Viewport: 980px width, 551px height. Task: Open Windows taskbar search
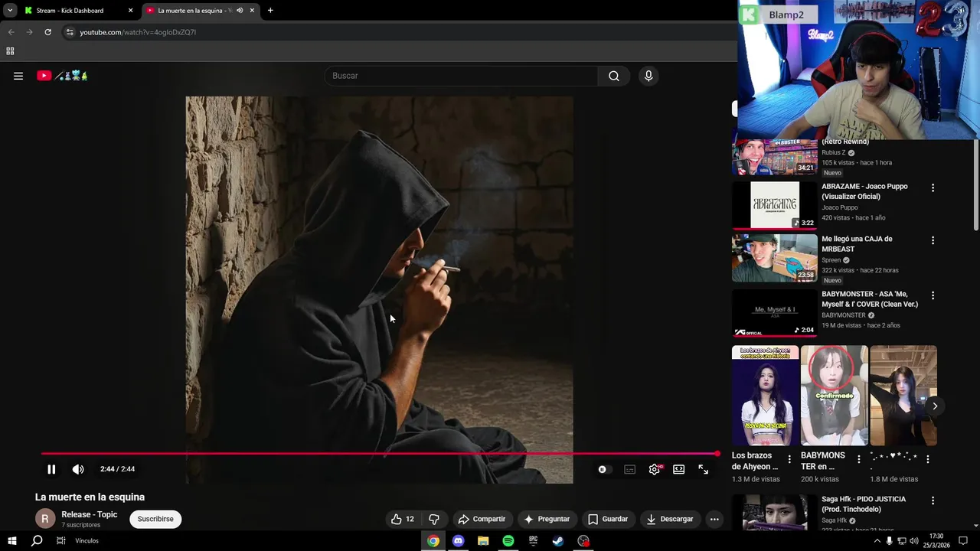coord(37,541)
